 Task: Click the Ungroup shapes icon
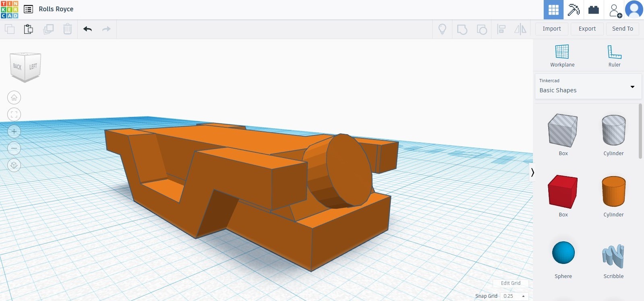[482, 29]
